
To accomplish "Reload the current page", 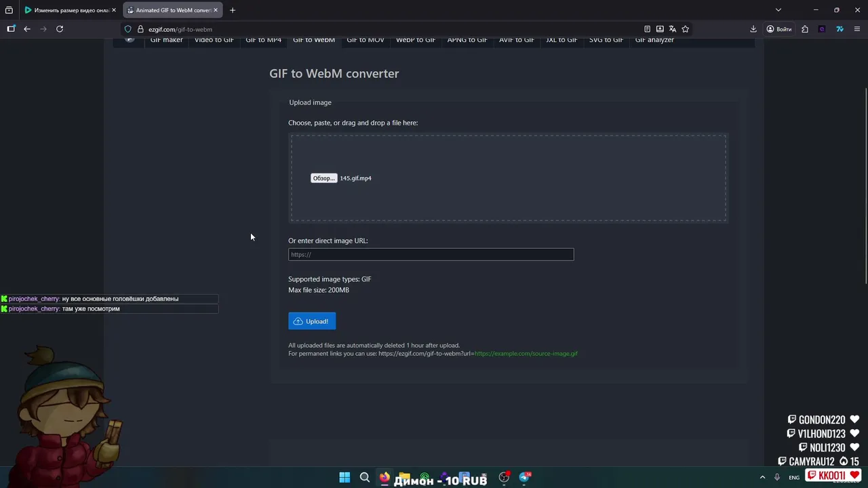I will tap(60, 29).
